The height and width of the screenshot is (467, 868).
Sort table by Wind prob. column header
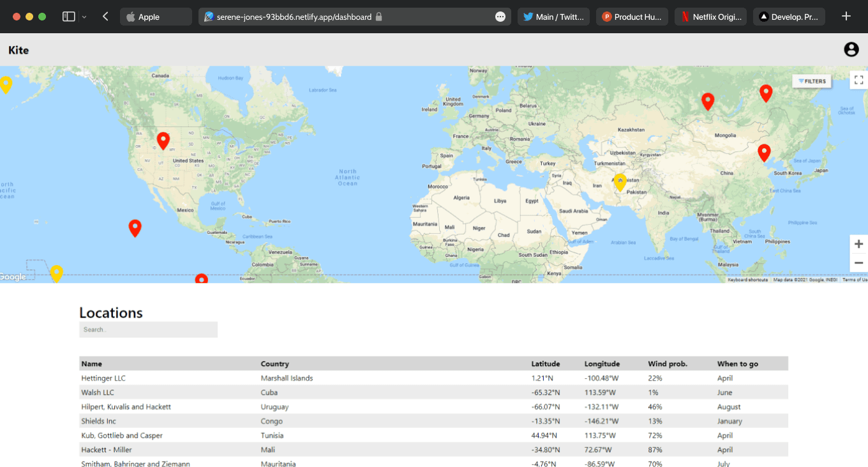[668, 364]
